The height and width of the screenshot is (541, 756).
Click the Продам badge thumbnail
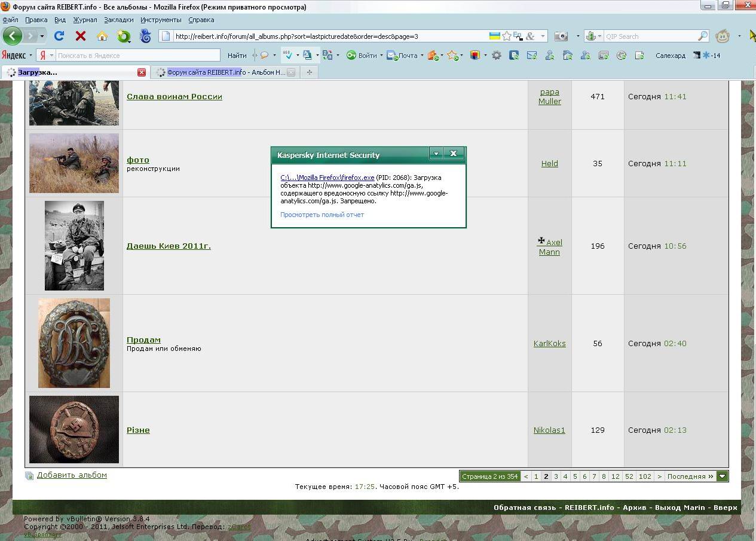(74, 343)
